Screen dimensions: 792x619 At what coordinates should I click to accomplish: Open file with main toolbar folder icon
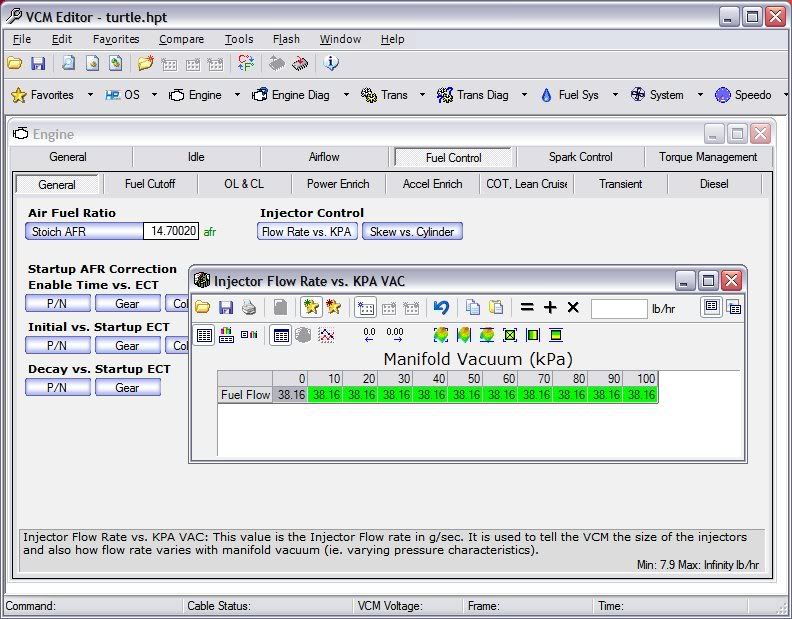click(15, 63)
